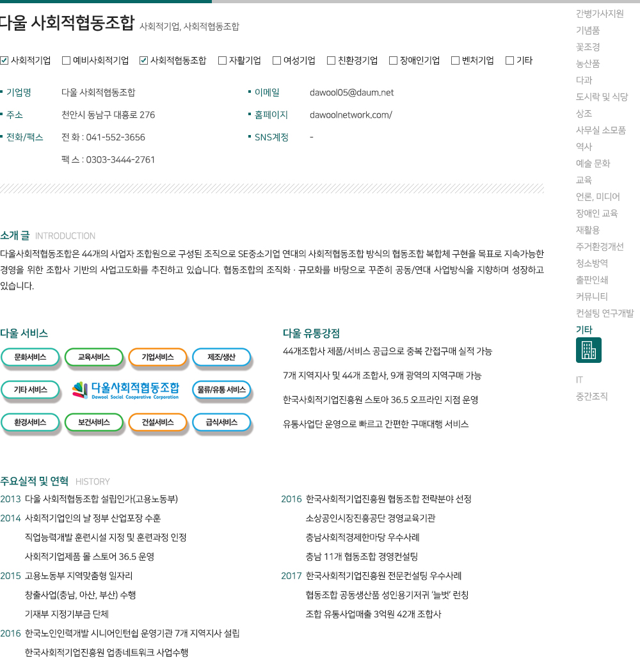Go to the 교육 sidebar category
This screenshot has height=672, width=640.
tap(584, 180)
